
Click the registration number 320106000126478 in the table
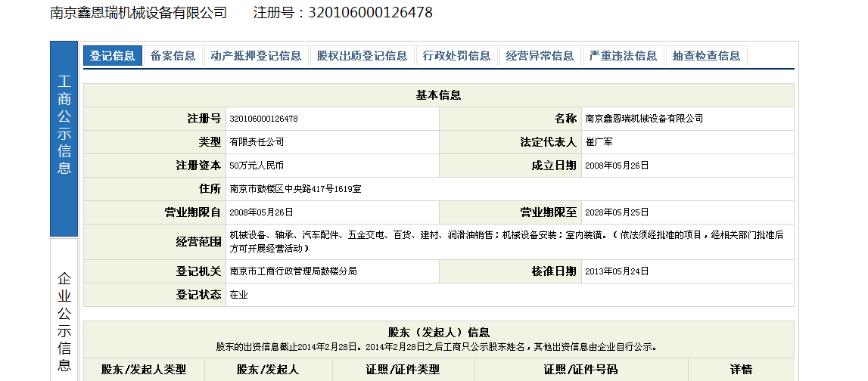[x=263, y=119]
